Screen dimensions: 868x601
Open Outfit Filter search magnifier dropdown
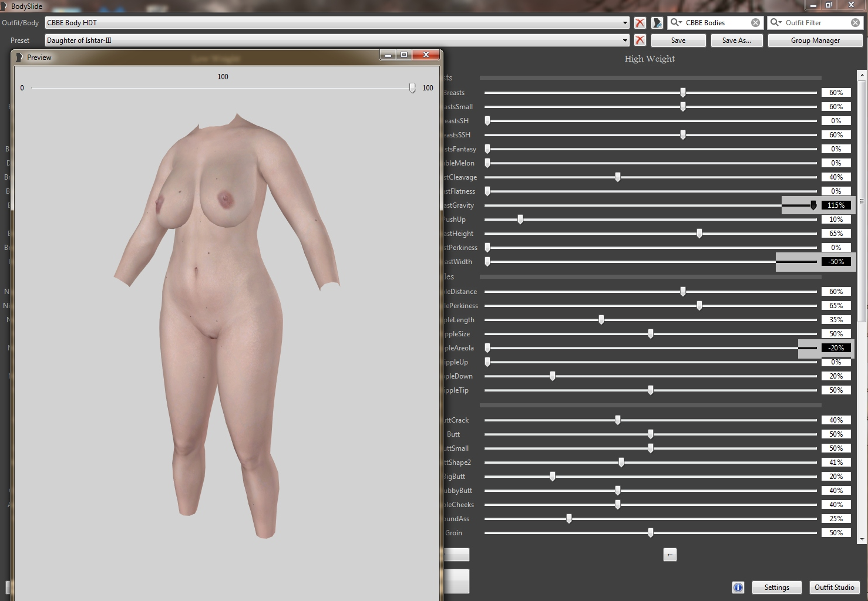coord(776,22)
